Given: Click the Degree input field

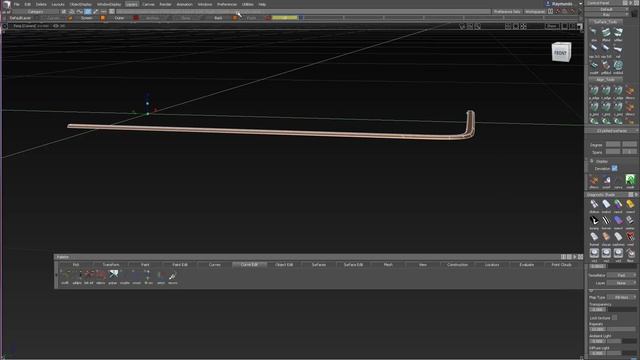Looking at the screenshot, I should click(x=613, y=144).
